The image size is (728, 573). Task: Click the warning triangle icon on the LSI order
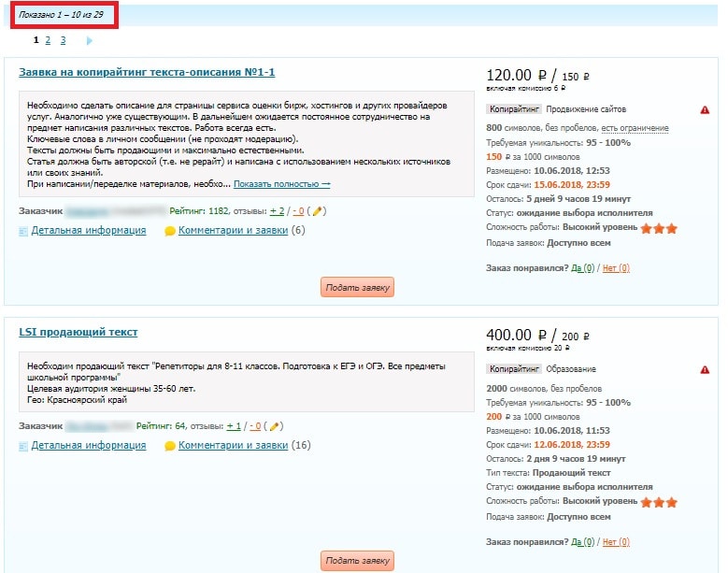click(705, 369)
